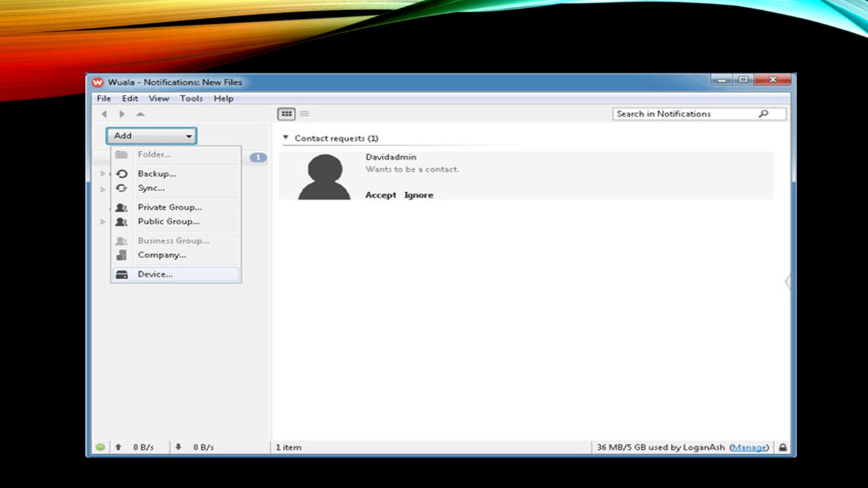
Task: Go back with the left navigation arrow
Action: [104, 114]
